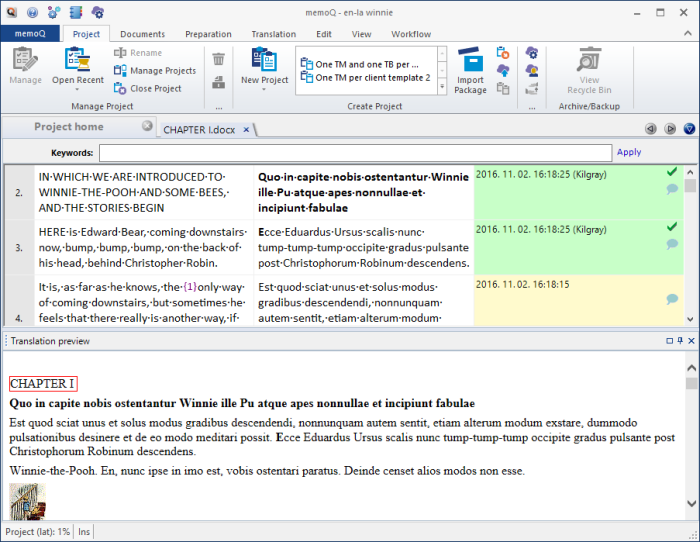
Task: Click the help icon in the title bar
Action: [x=32, y=13]
